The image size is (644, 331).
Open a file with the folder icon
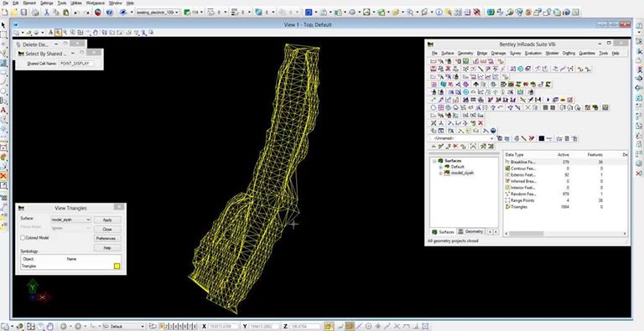[14, 13]
